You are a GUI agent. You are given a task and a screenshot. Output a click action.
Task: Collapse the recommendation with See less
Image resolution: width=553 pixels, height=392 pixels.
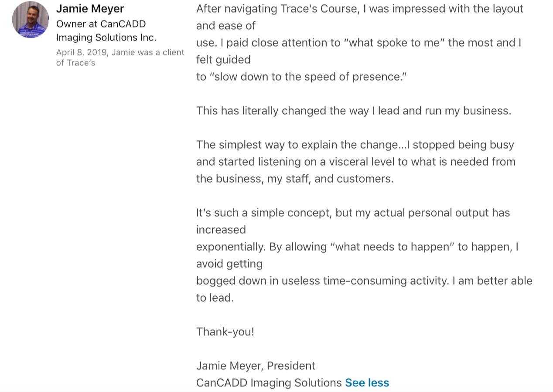tap(367, 383)
